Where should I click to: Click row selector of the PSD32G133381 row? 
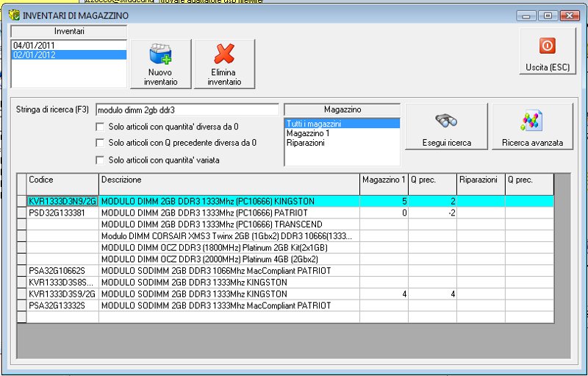point(22,213)
